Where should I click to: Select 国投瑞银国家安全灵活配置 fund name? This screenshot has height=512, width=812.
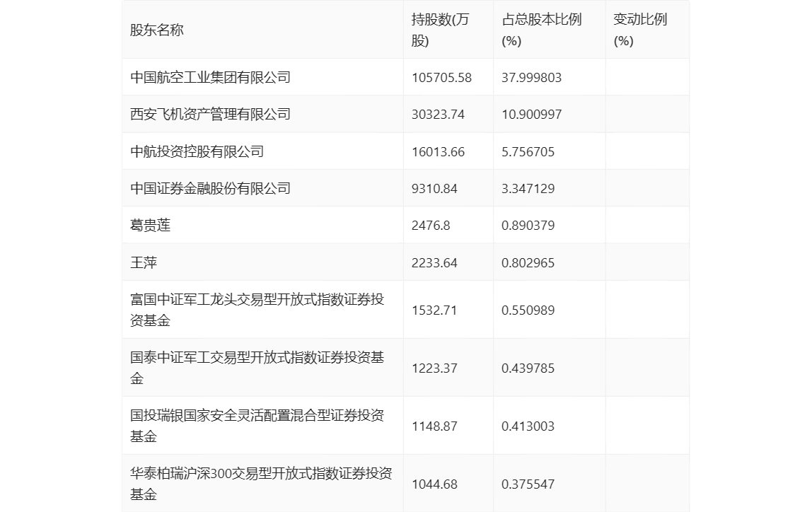click(x=257, y=426)
